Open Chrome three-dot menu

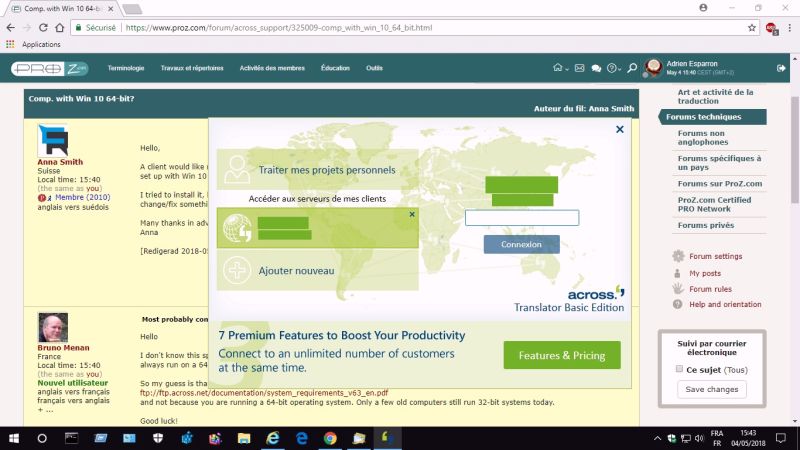790,28
